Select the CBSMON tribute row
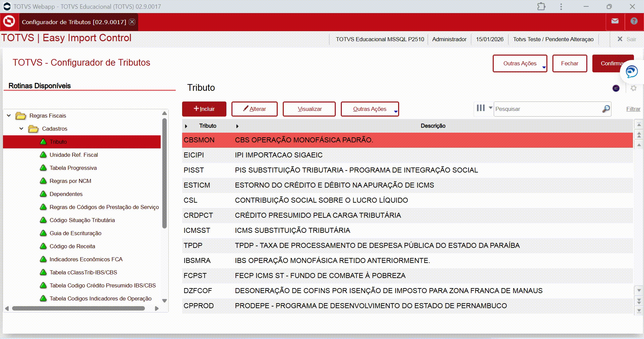This screenshot has height=339, width=644. 407,140
